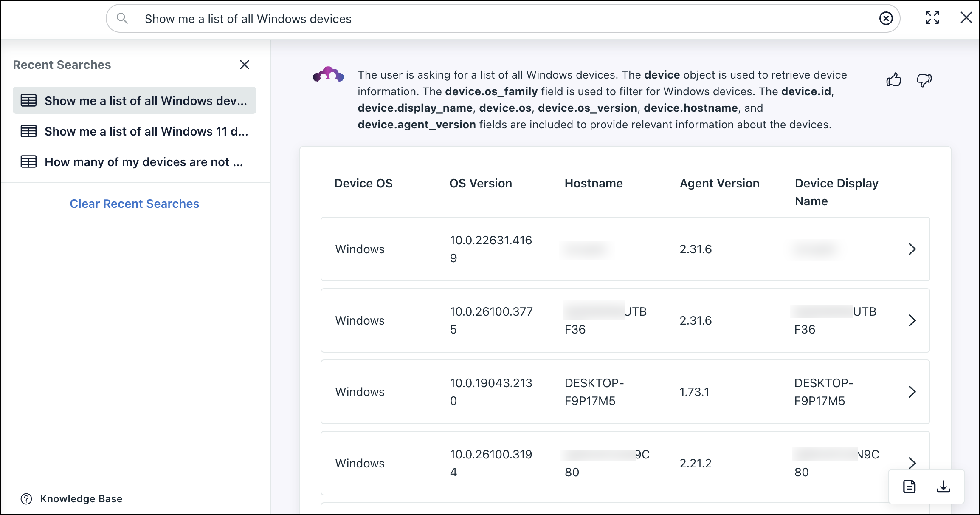
Task: Click the magnifying glass search icon
Action: coord(122,18)
